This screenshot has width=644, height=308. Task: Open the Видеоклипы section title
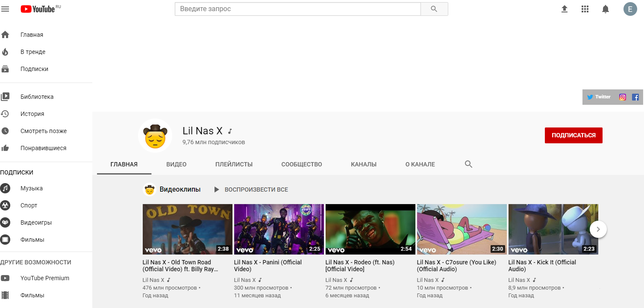(x=180, y=190)
